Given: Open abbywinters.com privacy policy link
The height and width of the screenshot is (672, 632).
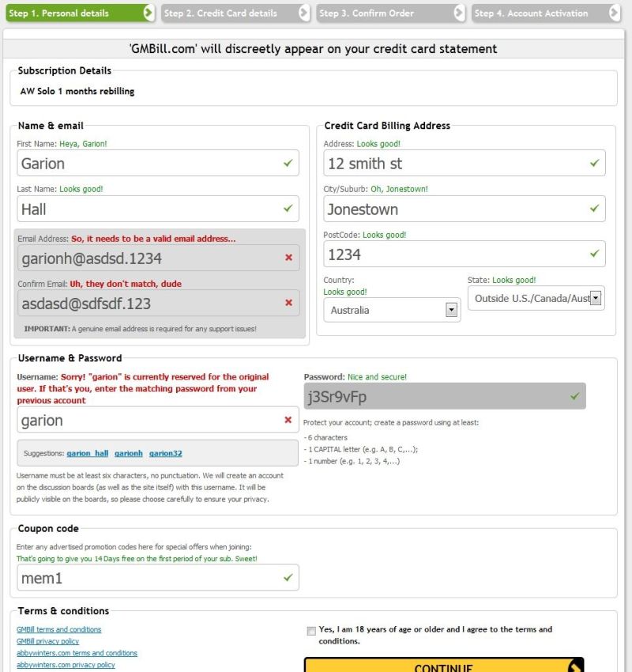Looking at the screenshot, I should pyautogui.click(x=66, y=665).
